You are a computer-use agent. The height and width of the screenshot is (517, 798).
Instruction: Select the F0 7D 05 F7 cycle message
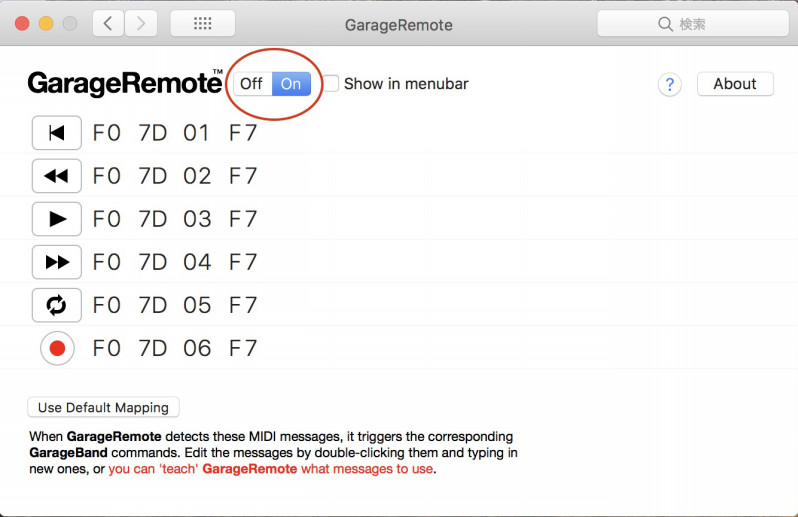click(x=175, y=305)
